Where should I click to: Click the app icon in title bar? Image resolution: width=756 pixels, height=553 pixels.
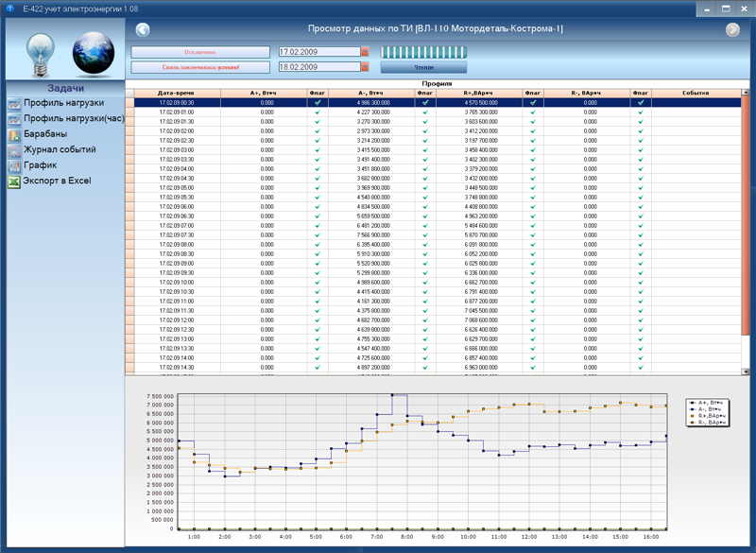[x=10, y=9]
